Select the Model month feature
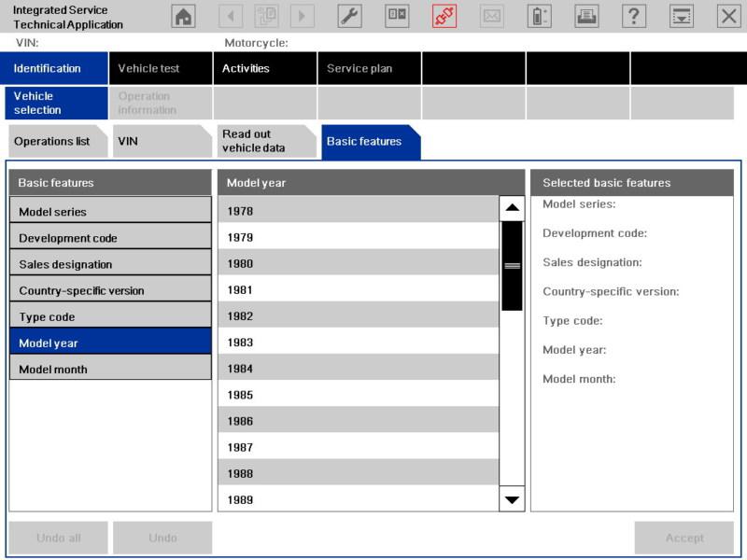The width and height of the screenshot is (747, 560). [x=110, y=369]
